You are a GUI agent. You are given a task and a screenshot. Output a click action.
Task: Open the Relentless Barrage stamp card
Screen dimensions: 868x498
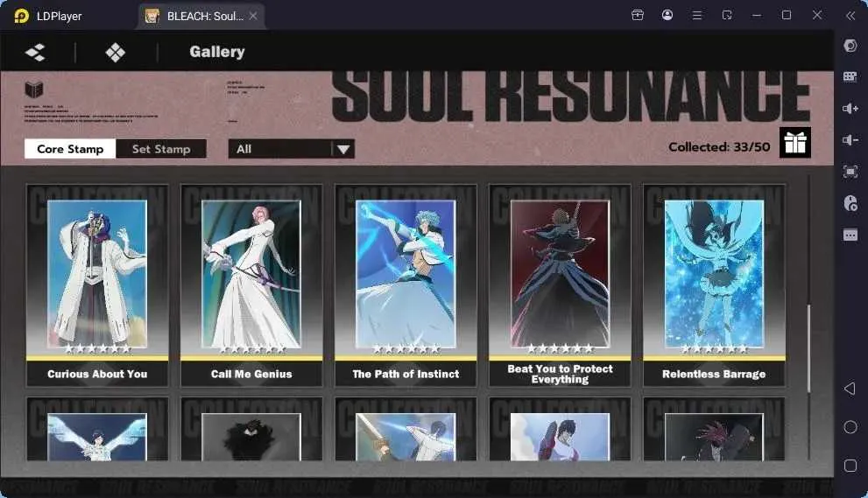(x=714, y=285)
